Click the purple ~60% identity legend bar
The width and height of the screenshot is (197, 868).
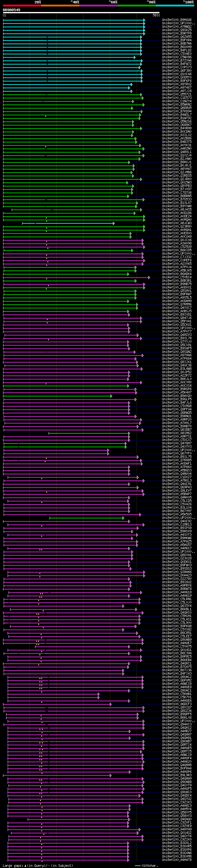pos(99,6)
